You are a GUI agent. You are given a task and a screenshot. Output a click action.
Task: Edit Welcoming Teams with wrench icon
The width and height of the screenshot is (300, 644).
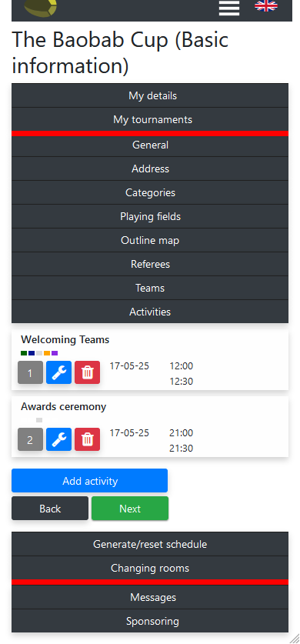click(58, 372)
